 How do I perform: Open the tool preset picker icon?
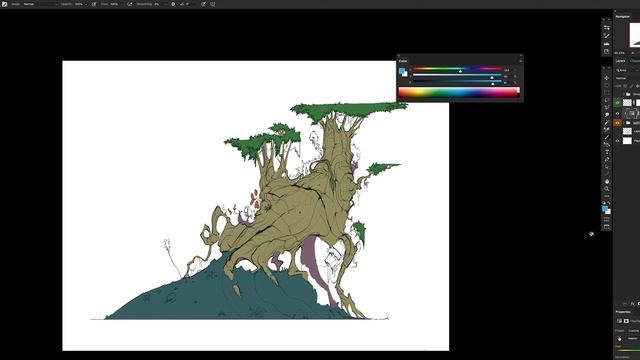point(4,4)
